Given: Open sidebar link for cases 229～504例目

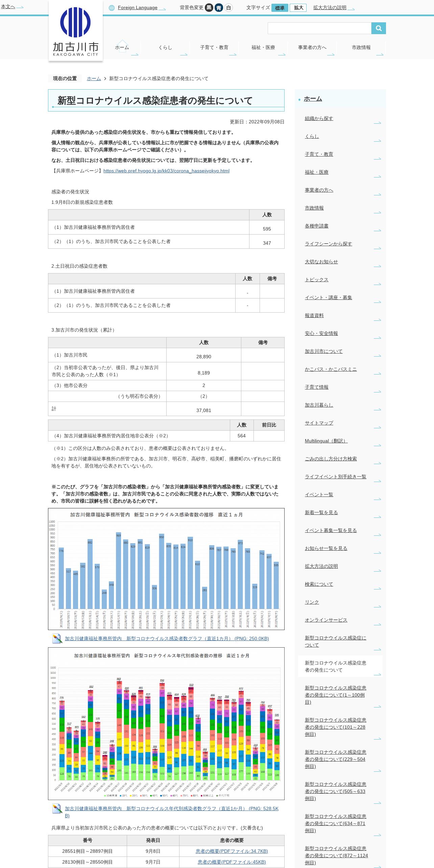Looking at the screenshot, I should click(335, 759).
